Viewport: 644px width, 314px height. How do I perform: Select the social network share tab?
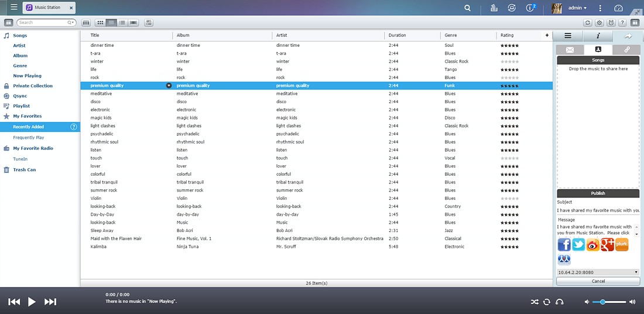[598, 50]
